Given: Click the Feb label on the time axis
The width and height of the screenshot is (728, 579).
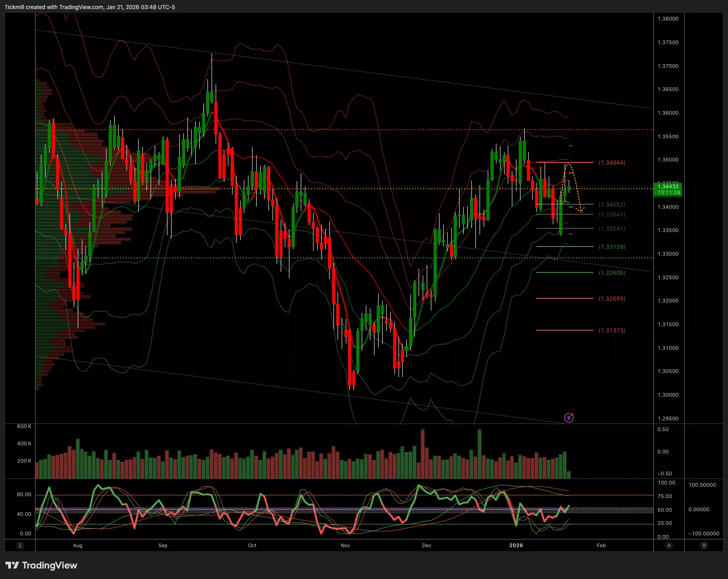Looking at the screenshot, I should point(601,545).
